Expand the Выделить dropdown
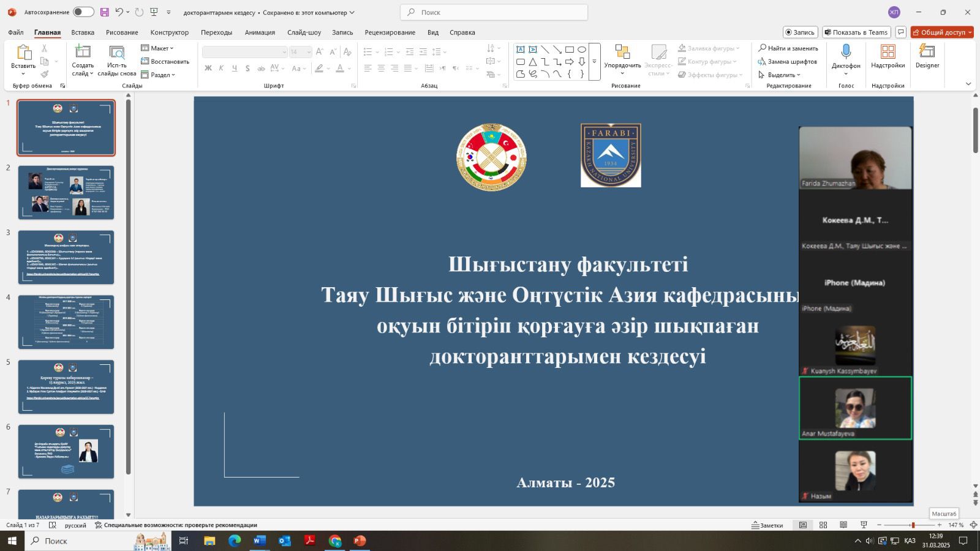This screenshot has width=980, height=551. [x=779, y=75]
